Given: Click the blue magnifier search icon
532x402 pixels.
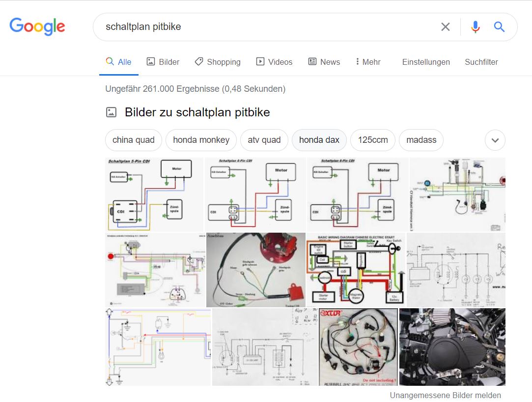Looking at the screenshot, I should coord(499,27).
